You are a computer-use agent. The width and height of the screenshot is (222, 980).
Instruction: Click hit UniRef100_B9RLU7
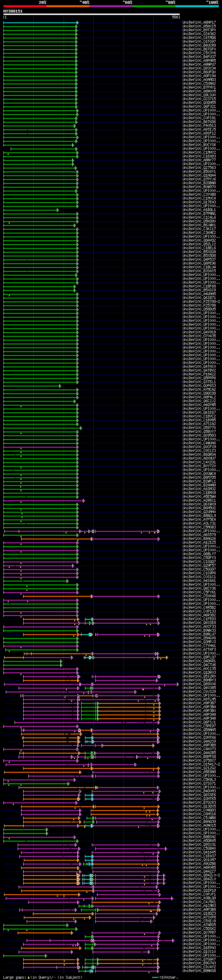(199, 634)
